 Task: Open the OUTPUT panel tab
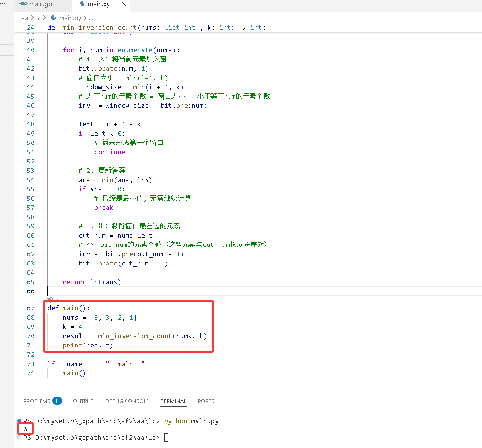coord(83,401)
